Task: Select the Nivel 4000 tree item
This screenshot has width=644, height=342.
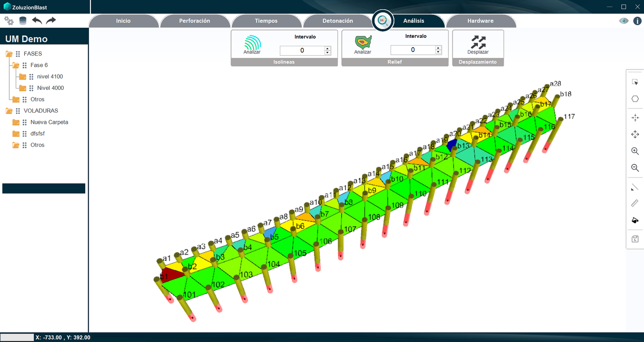Action: pyautogui.click(x=50, y=88)
